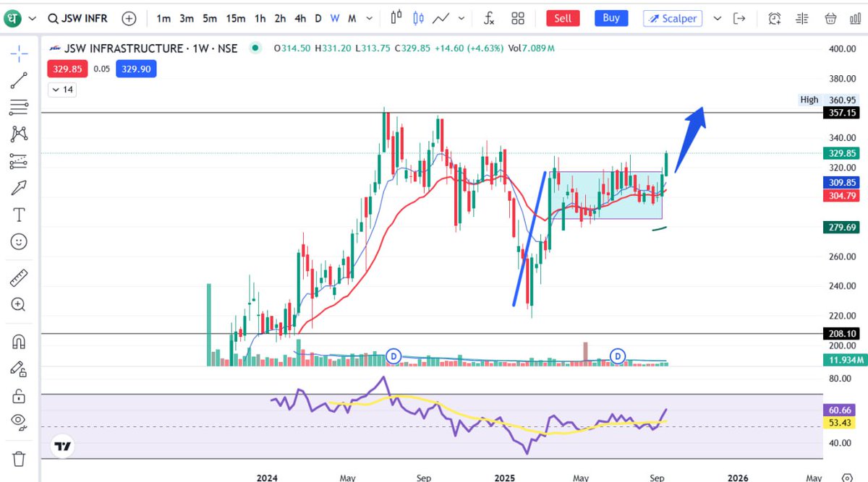868x482 pixels.
Task: Click the blue 329.90 buy price box
Action: click(x=137, y=69)
